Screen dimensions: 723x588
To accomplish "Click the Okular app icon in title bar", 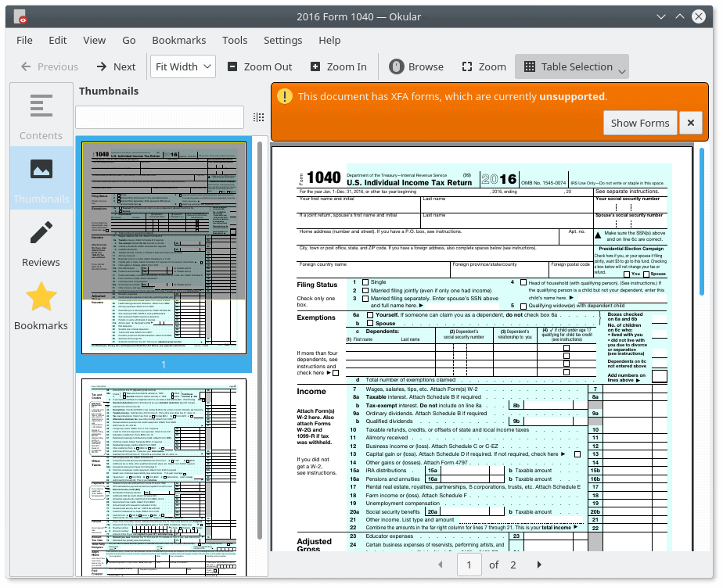I will (x=20, y=17).
